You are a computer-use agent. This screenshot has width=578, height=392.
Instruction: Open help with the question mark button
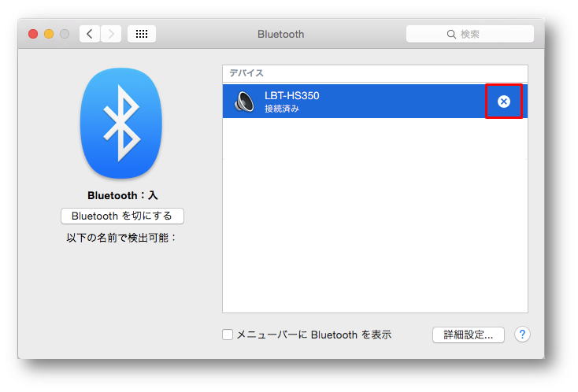pyautogui.click(x=522, y=335)
